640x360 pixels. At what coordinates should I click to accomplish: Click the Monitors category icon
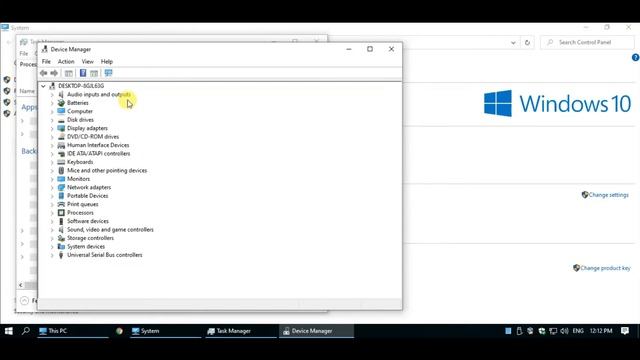(61, 179)
